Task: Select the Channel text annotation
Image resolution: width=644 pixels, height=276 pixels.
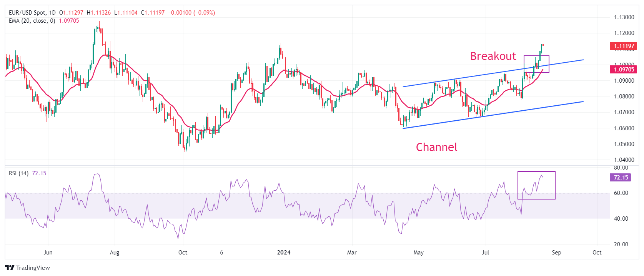Action: pyautogui.click(x=436, y=147)
